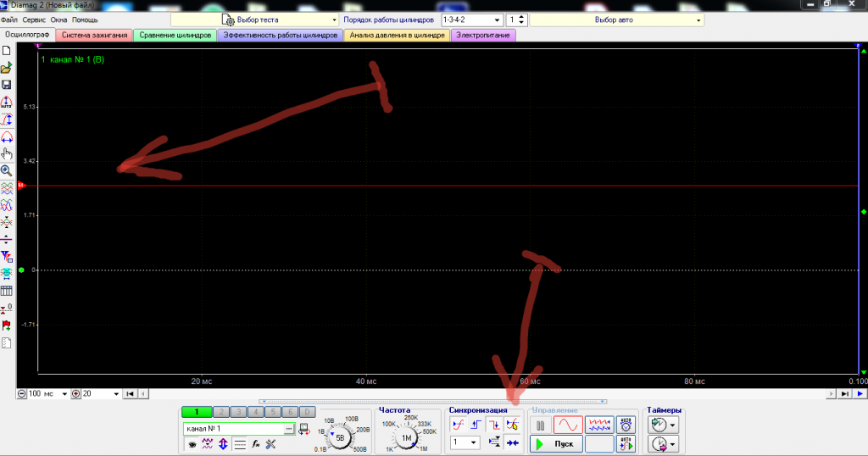868x456 pixels.
Task: Click the auto start trigger button
Action: [626, 444]
